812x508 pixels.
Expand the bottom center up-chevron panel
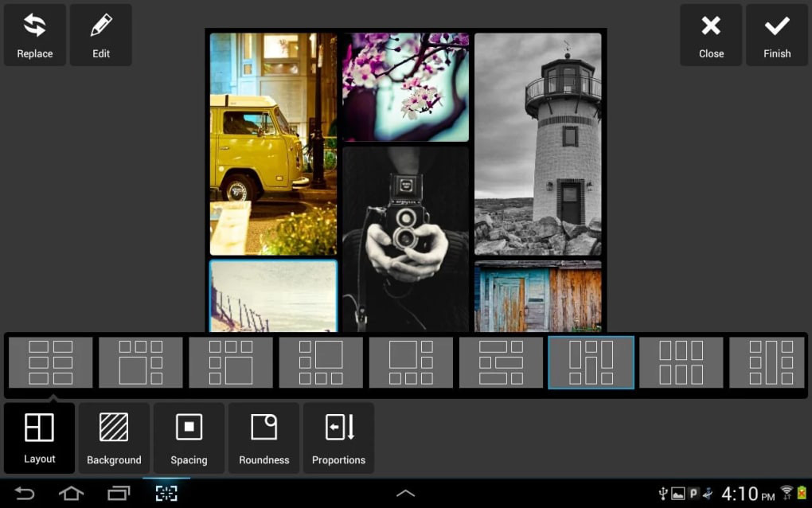[405, 494]
